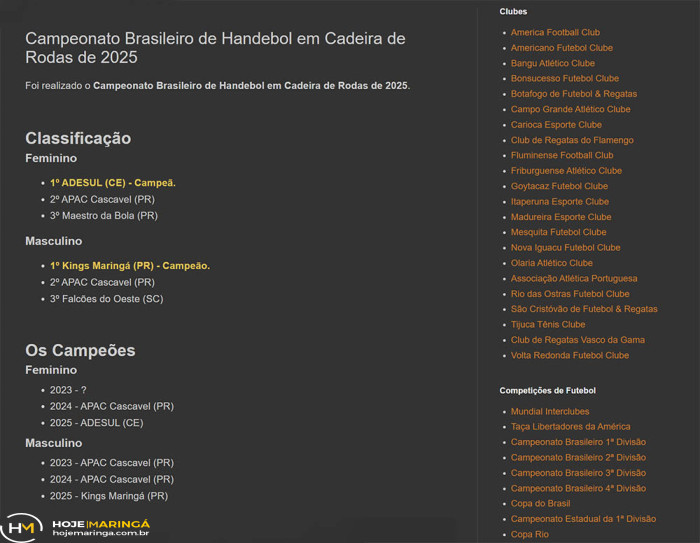Click Competições de Futebol sidebar heading
The height and width of the screenshot is (543, 700).
coord(547,390)
